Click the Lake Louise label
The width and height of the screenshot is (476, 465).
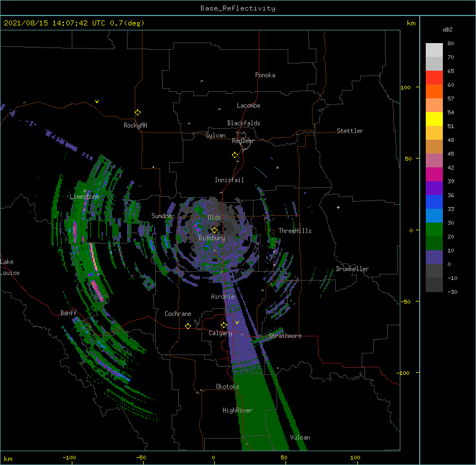pos(10,267)
